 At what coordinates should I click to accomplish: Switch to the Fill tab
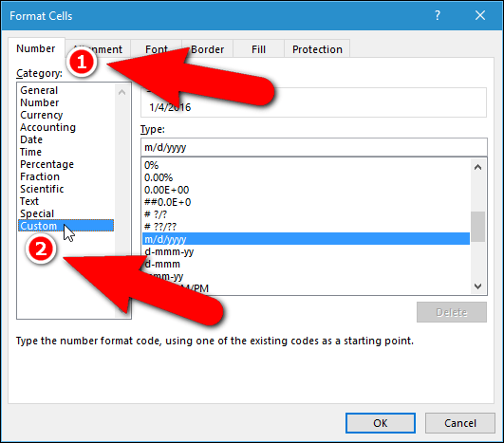pos(258,49)
